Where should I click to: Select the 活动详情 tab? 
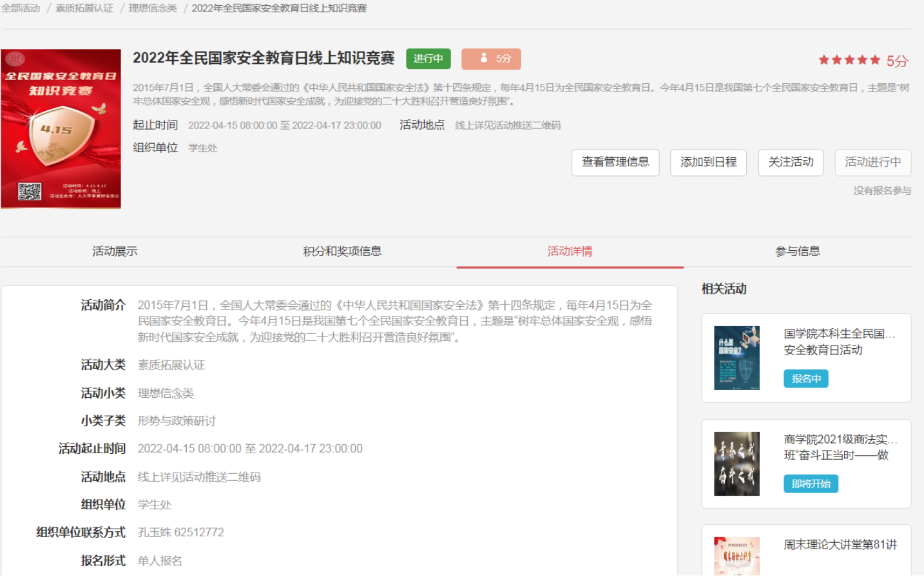pyautogui.click(x=570, y=251)
